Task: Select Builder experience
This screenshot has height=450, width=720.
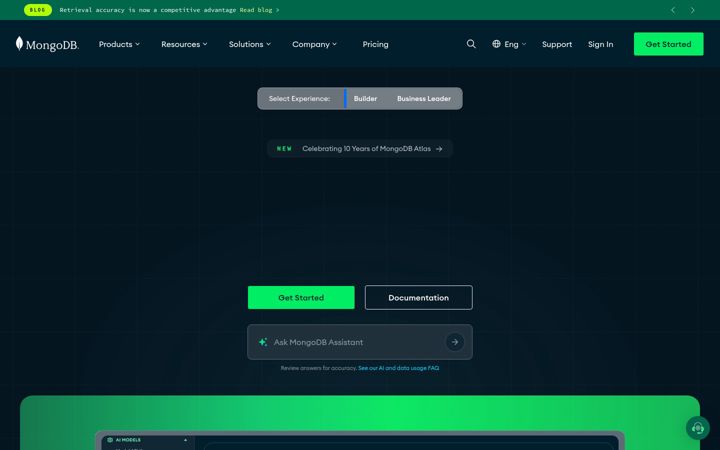Action: click(x=366, y=99)
